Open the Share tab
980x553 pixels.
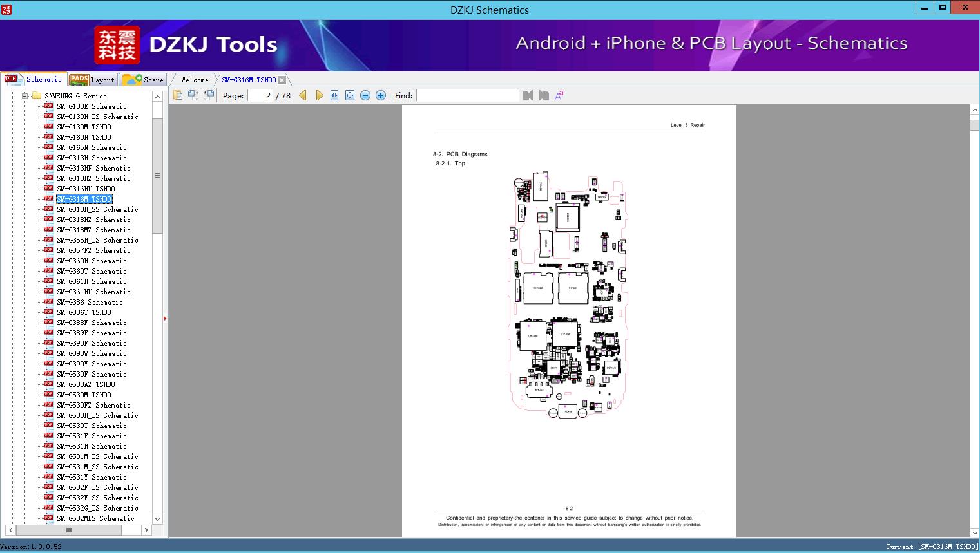143,80
